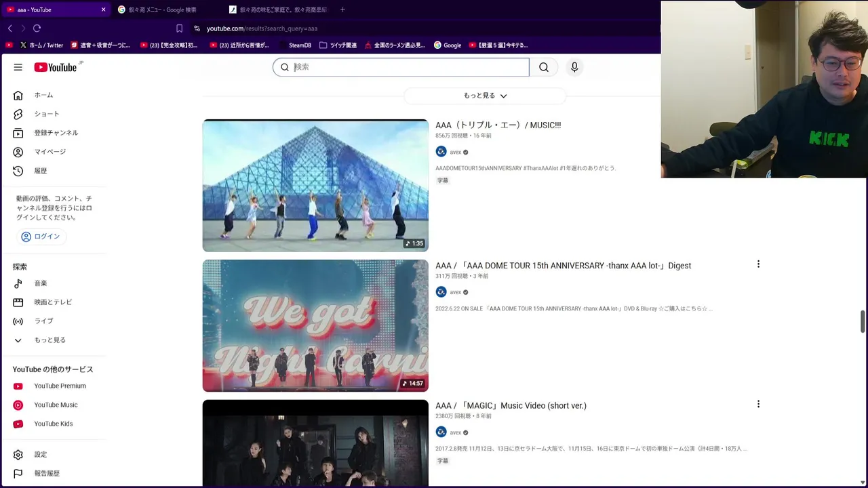The image size is (868, 488).
Task: Open the 「MAGIC」Music Video (short ver.) title
Action: click(x=511, y=406)
